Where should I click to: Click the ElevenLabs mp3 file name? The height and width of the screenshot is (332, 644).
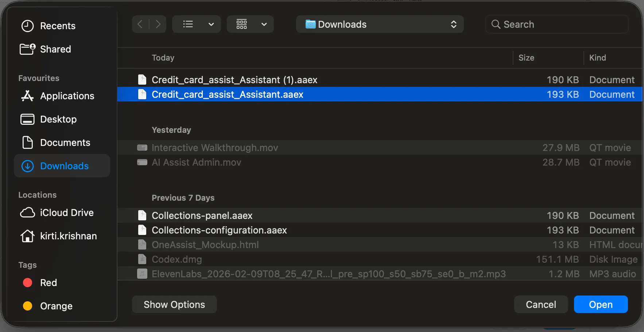[329, 274]
